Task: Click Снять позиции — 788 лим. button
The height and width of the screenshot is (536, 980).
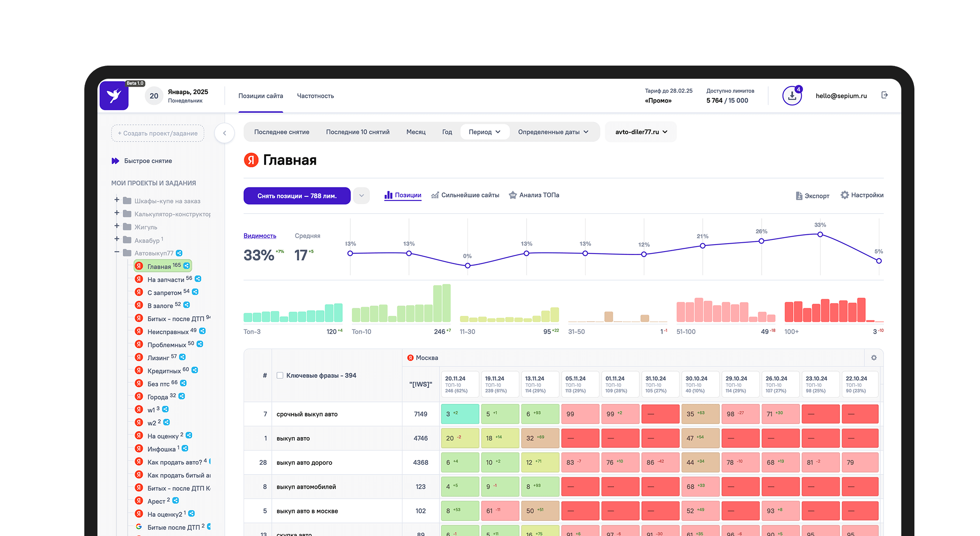Action: point(297,195)
